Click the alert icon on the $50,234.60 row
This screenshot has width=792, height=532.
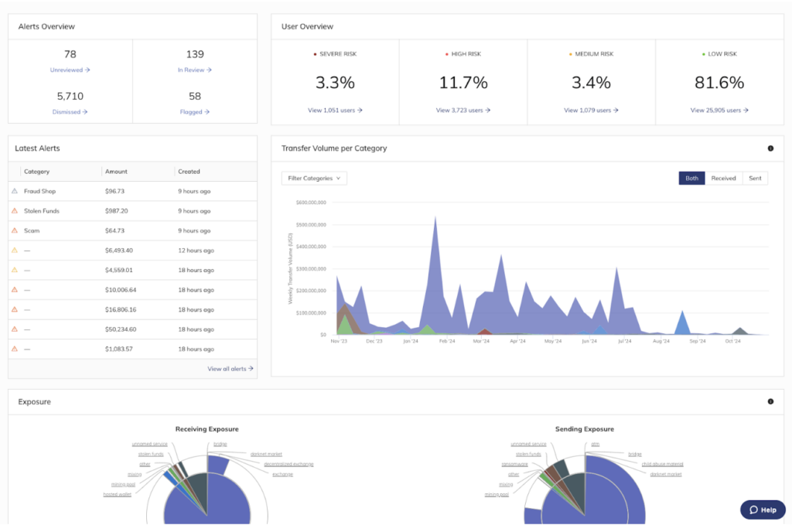tap(16, 329)
